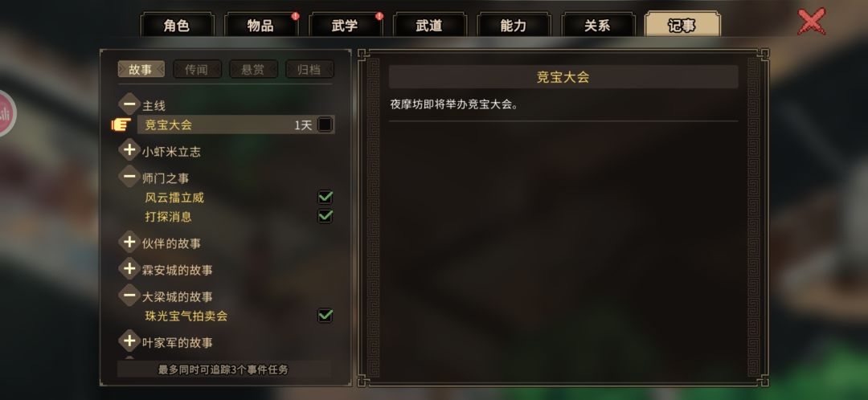Click the pointing hand cursor icon
The height and width of the screenshot is (400, 868).
point(121,124)
